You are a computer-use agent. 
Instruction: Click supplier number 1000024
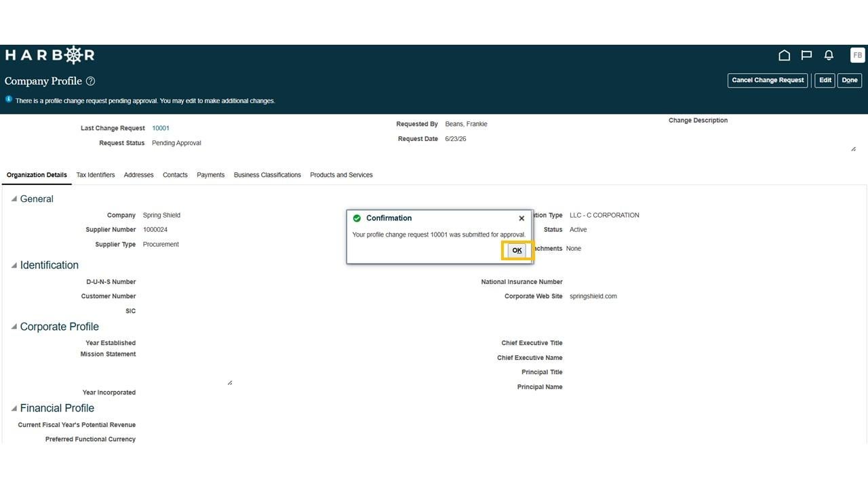(155, 230)
